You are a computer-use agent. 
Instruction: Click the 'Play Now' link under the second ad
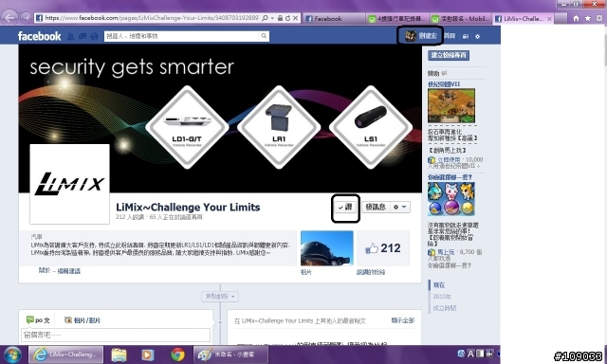446,252
